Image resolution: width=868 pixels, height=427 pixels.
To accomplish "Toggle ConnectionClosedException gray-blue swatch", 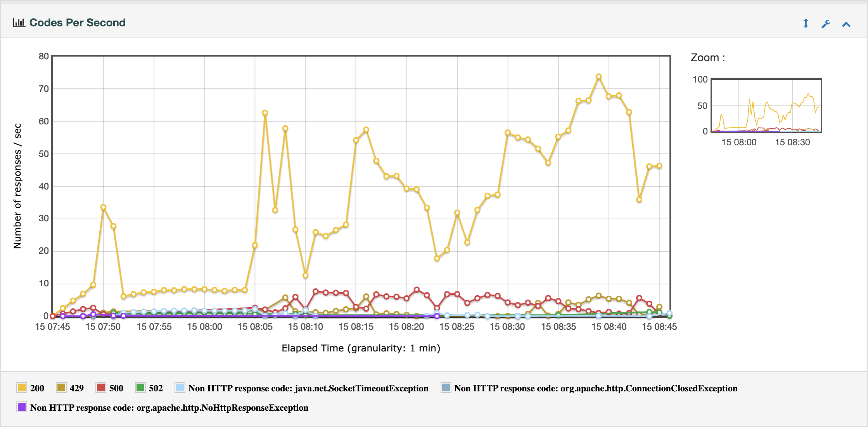I will 446,387.
